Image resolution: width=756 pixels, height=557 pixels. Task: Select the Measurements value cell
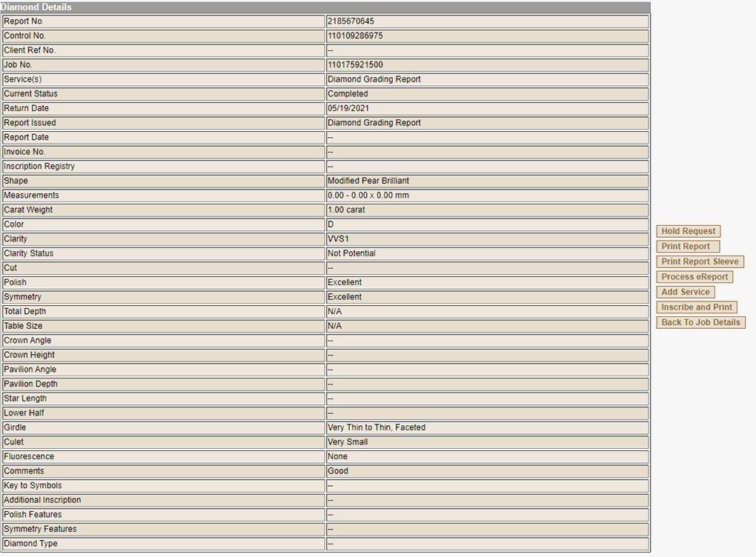368,196
